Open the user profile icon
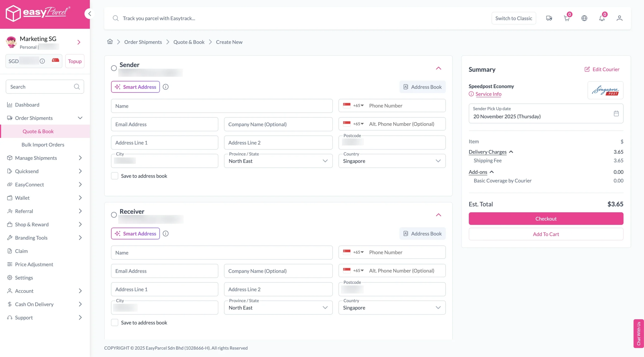 [619, 18]
